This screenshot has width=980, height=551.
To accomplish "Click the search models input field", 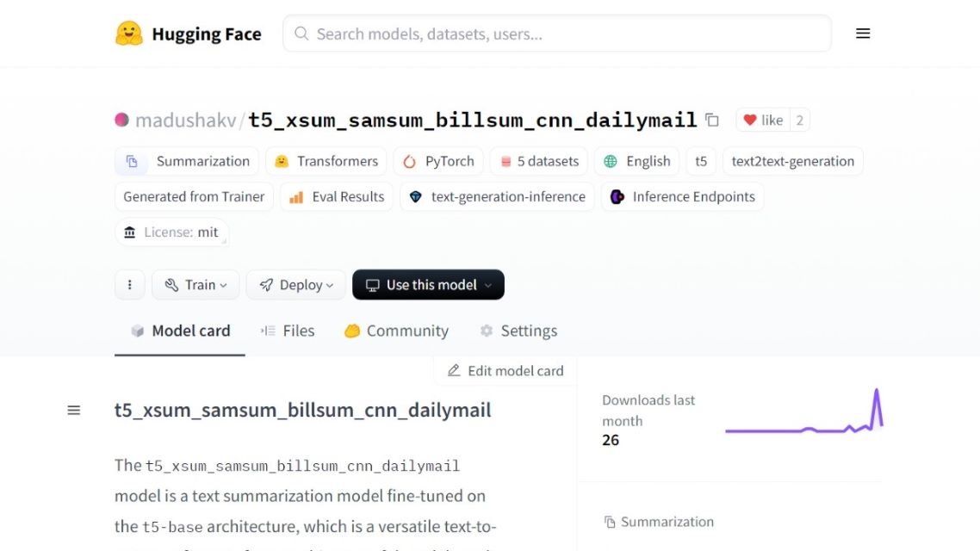I will [x=556, y=33].
